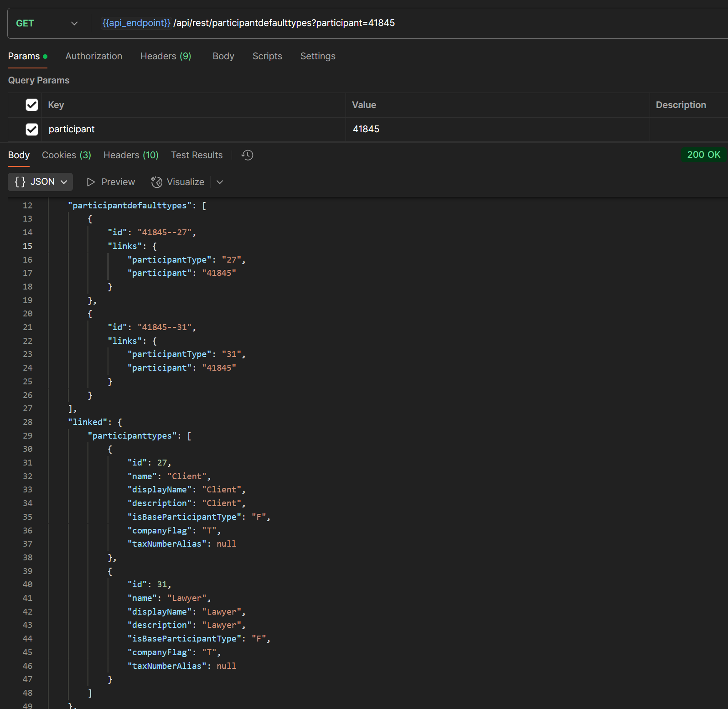Click the JSON braces icon
Image resolution: width=728 pixels, height=709 pixels.
coord(20,182)
